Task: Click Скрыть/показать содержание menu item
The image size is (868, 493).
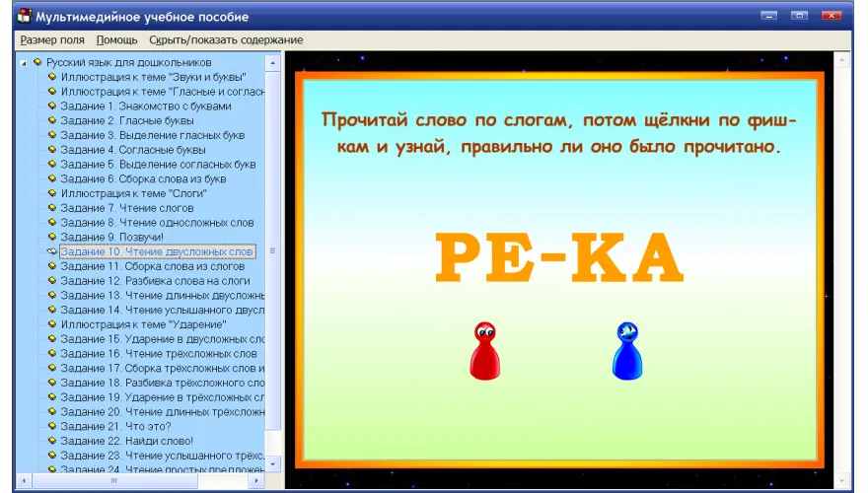Action: [x=226, y=40]
